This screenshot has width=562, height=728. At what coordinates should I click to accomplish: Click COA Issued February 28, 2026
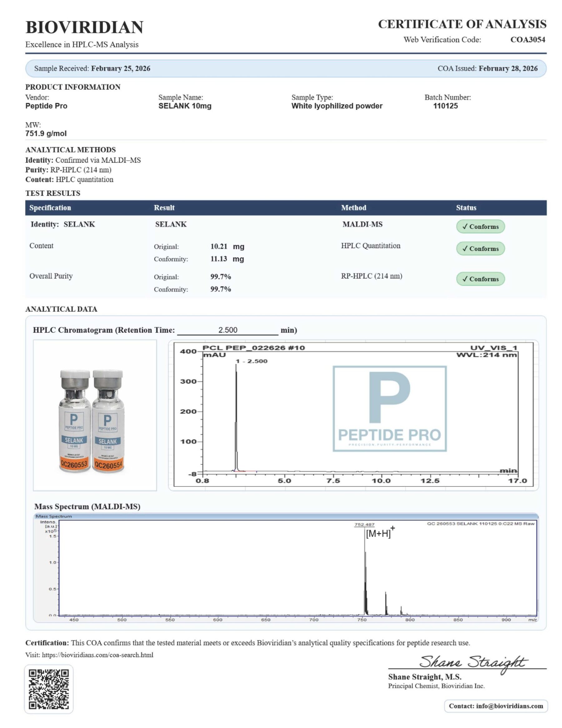tap(487, 68)
